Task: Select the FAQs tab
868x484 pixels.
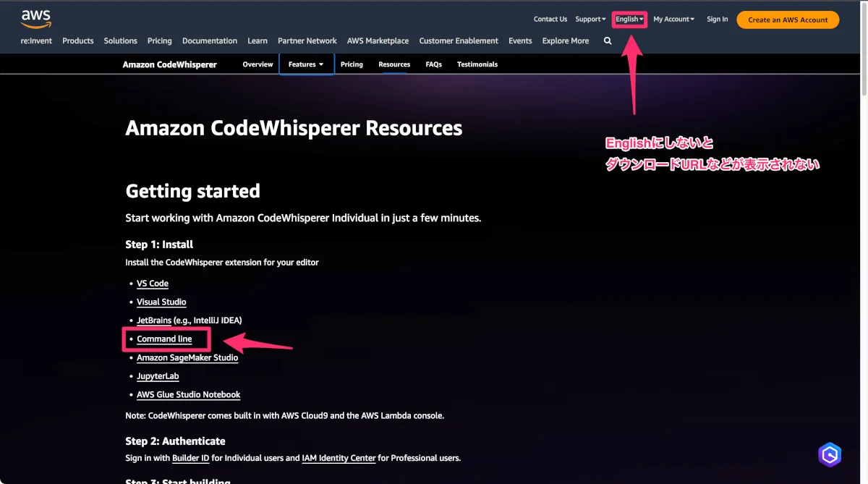Action: coord(433,64)
